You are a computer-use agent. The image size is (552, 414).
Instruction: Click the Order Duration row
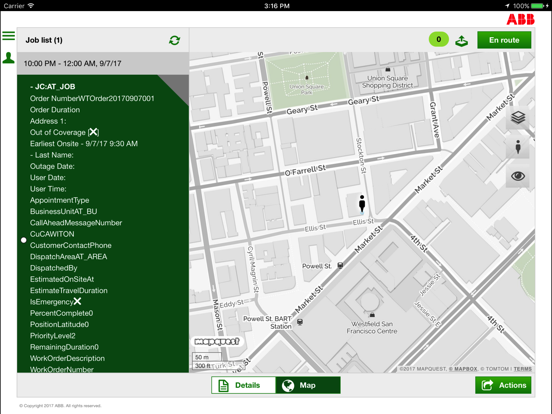(55, 110)
